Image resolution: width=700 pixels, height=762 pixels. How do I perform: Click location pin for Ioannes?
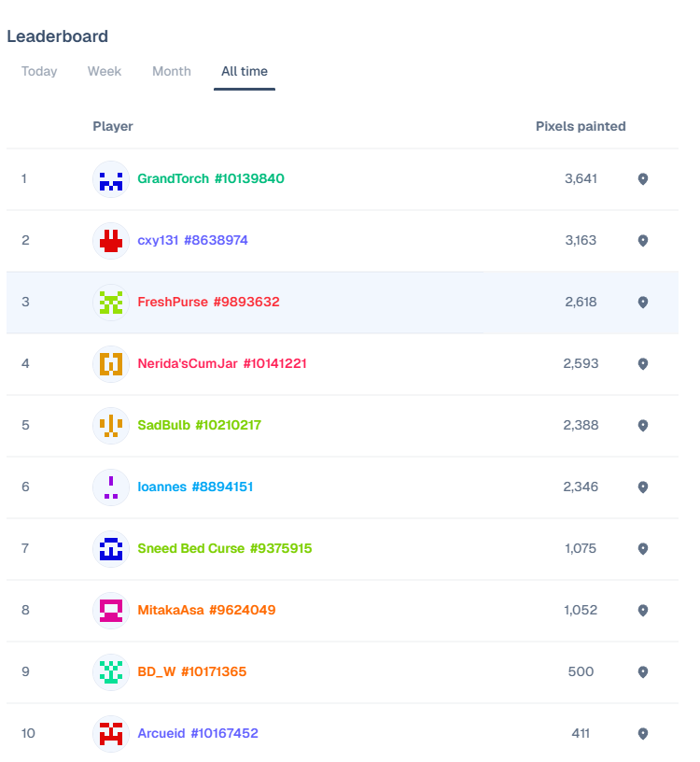coord(642,487)
